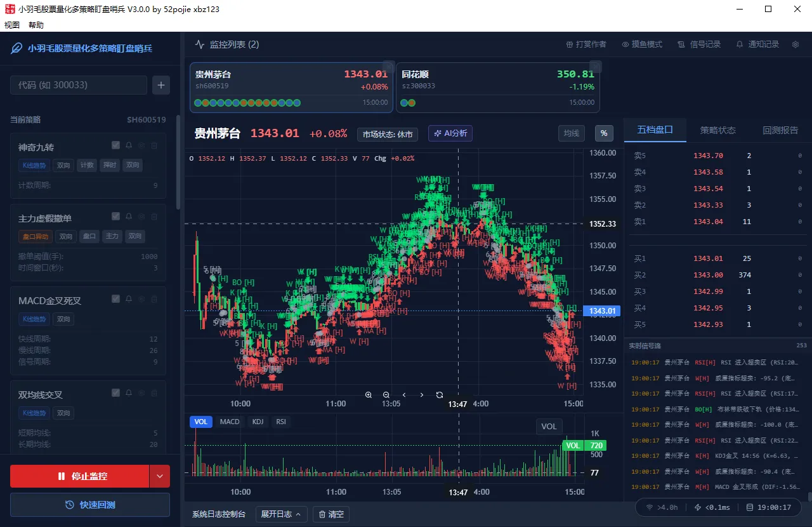
Task: Open gear settings on 主力虚假撤单 strategy
Action: coord(141,217)
